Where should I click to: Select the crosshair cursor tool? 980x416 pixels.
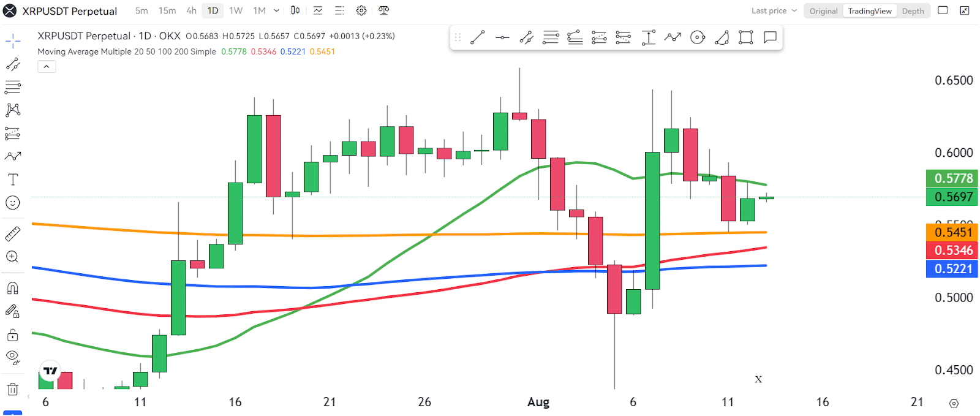pos(13,42)
